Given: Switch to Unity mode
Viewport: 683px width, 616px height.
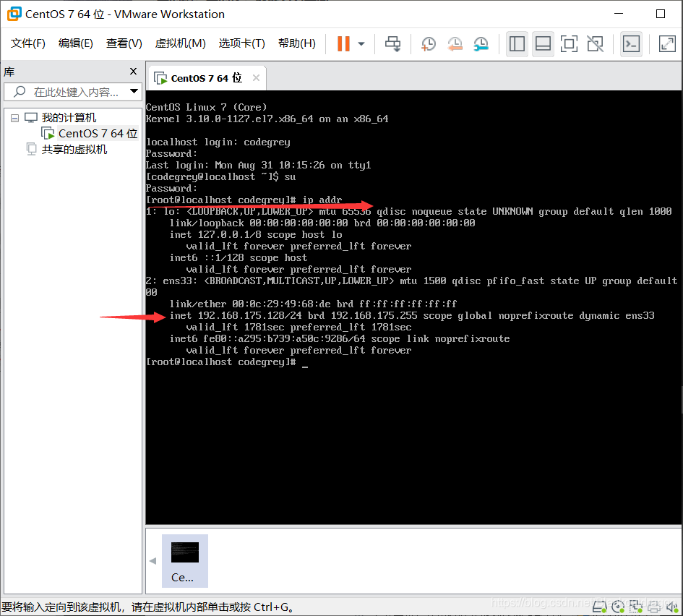Looking at the screenshot, I should coord(595,43).
